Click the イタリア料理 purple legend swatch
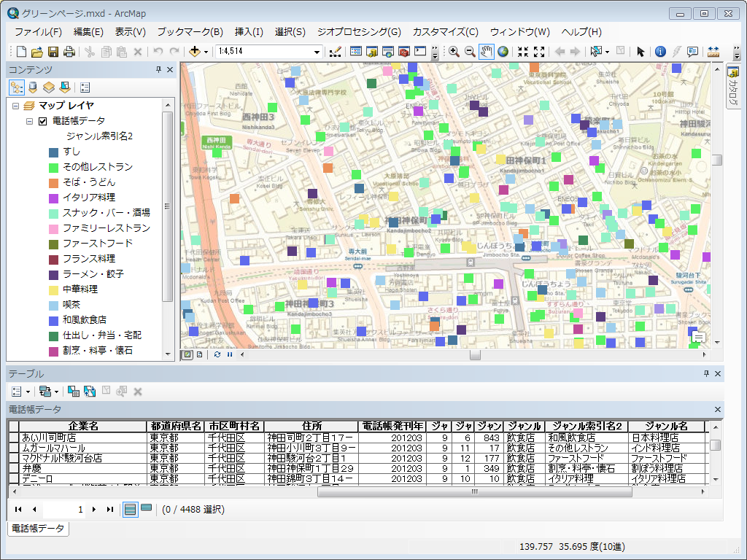The width and height of the screenshot is (747, 560). click(54, 198)
